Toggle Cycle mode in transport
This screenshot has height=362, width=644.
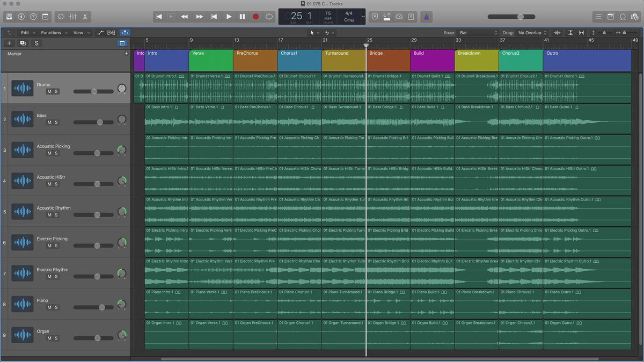coord(269,17)
